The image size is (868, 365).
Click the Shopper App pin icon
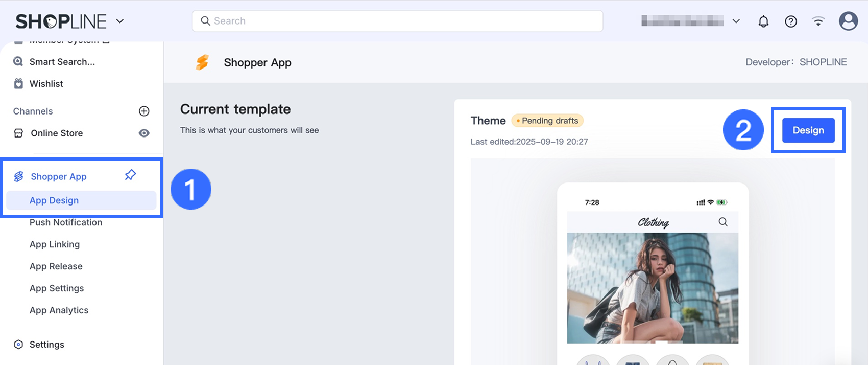(x=130, y=175)
